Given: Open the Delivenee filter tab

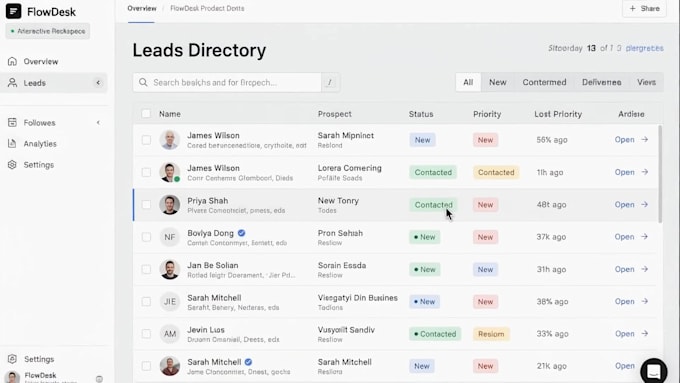Looking at the screenshot, I should click(602, 82).
